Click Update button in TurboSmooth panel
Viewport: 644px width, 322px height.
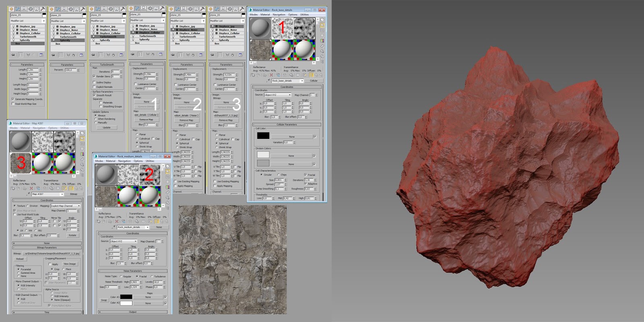106,128
